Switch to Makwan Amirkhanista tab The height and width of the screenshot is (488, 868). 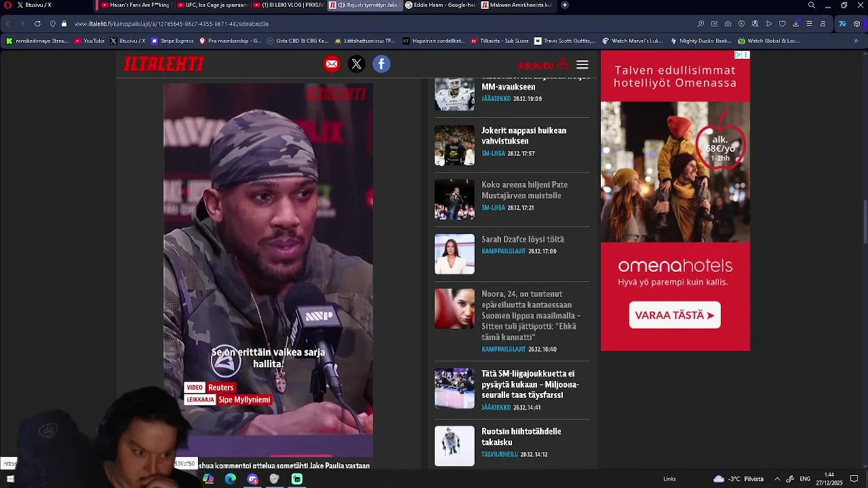click(x=517, y=5)
